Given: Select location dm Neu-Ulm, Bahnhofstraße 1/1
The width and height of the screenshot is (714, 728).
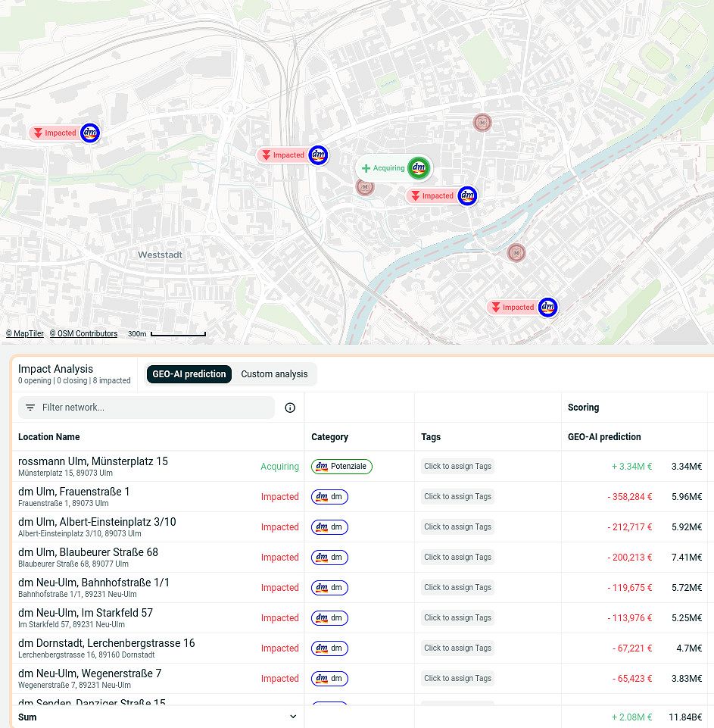Looking at the screenshot, I should (94, 583).
